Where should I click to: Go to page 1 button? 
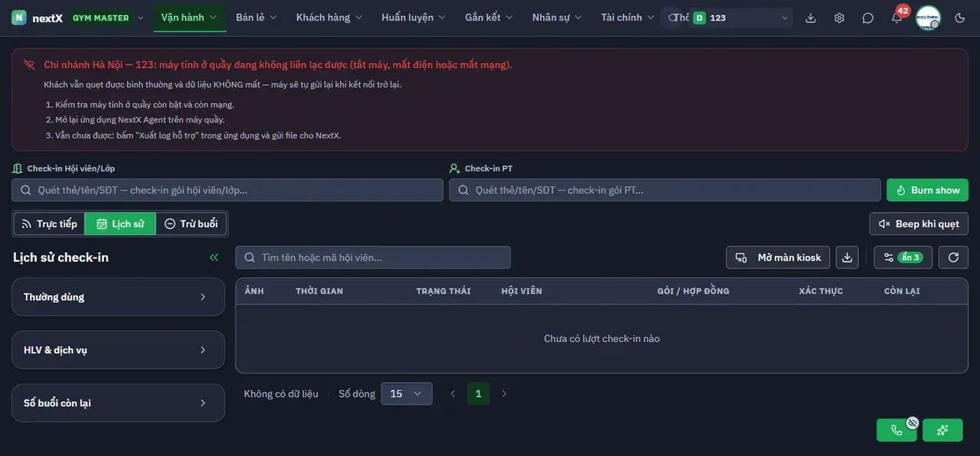pyautogui.click(x=479, y=394)
